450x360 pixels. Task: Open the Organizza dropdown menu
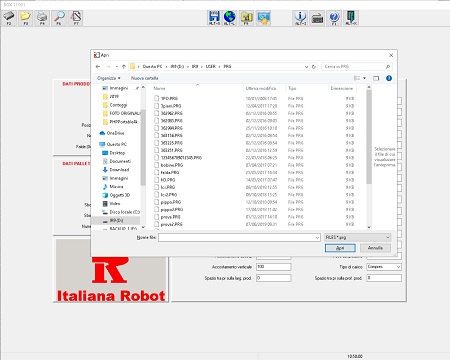[x=109, y=78]
